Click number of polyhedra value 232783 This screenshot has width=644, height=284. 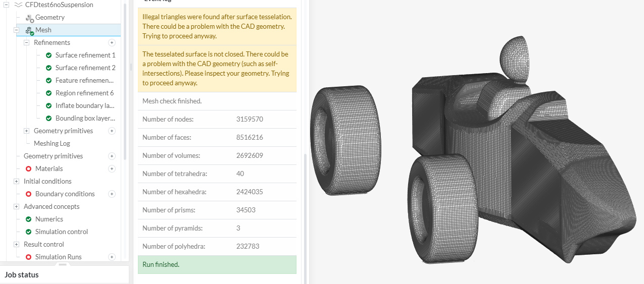point(247,247)
